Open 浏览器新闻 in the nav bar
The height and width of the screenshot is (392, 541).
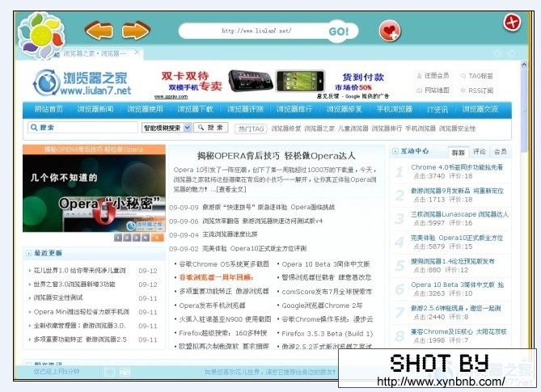coord(95,109)
